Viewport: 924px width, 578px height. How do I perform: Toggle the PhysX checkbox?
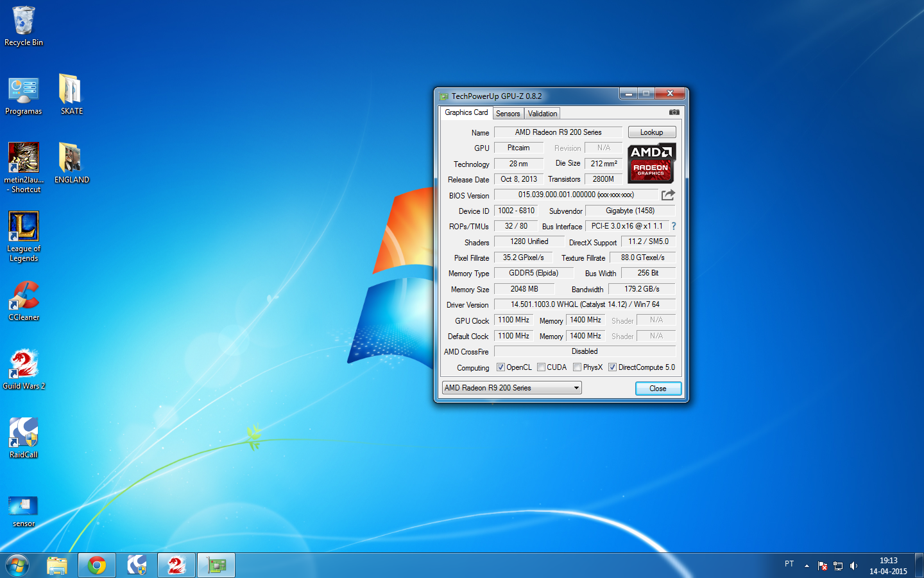point(577,367)
